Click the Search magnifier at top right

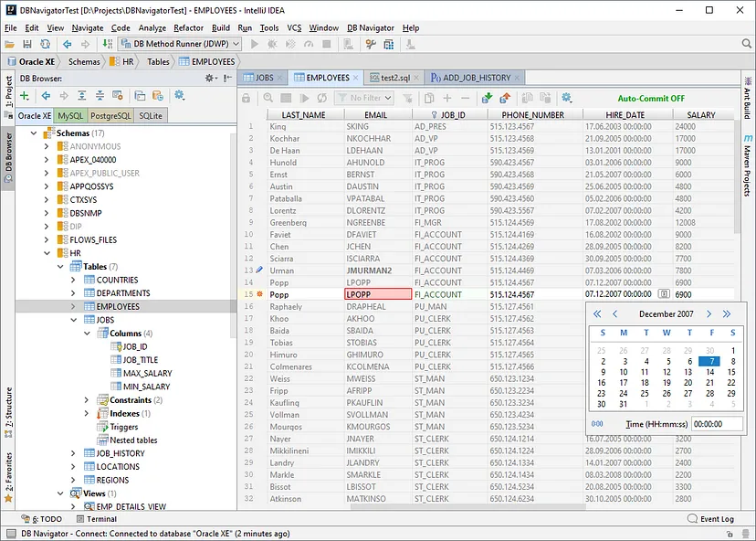pos(746,44)
